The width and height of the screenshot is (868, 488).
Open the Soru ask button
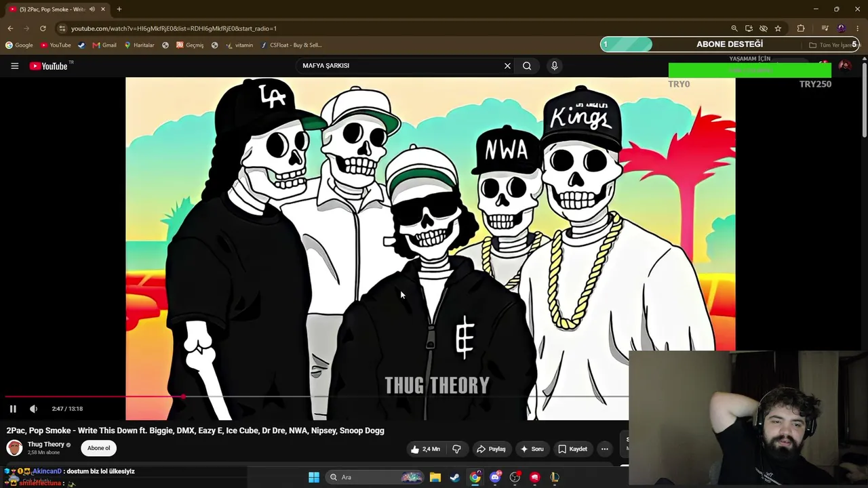[x=531, y=449]
